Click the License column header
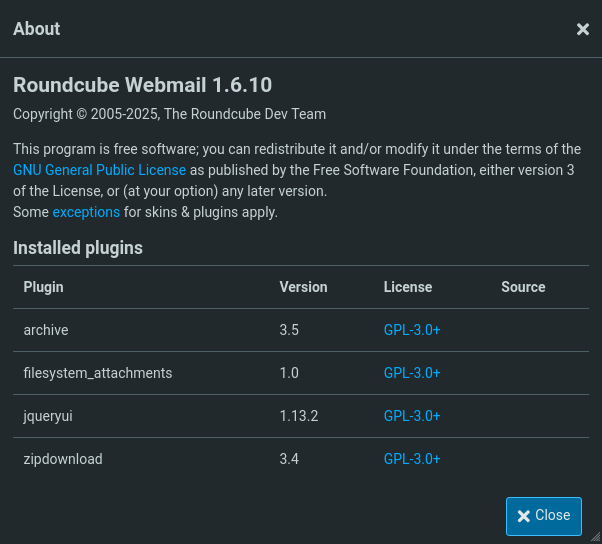Screen dimensions: 602x544 click(x=407, y=287)
